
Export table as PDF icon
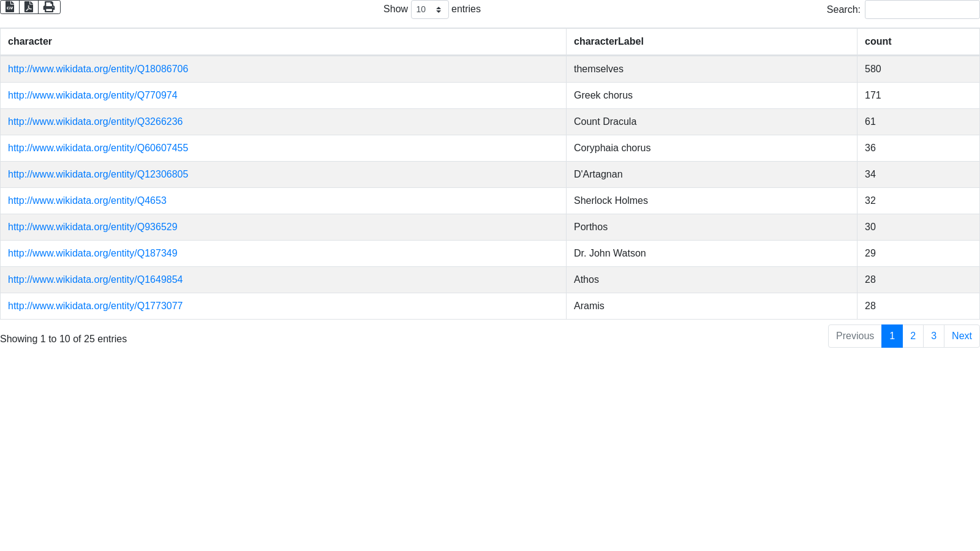[29, 7]
